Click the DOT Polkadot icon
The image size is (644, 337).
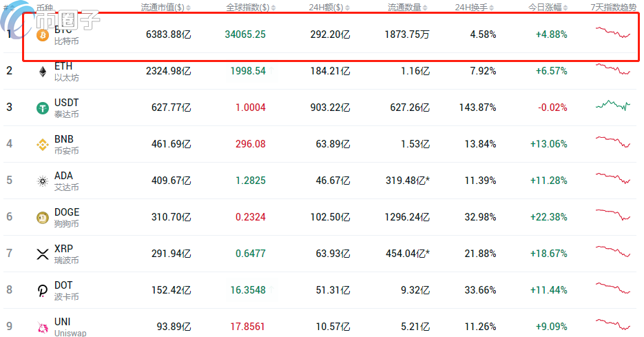42,291
